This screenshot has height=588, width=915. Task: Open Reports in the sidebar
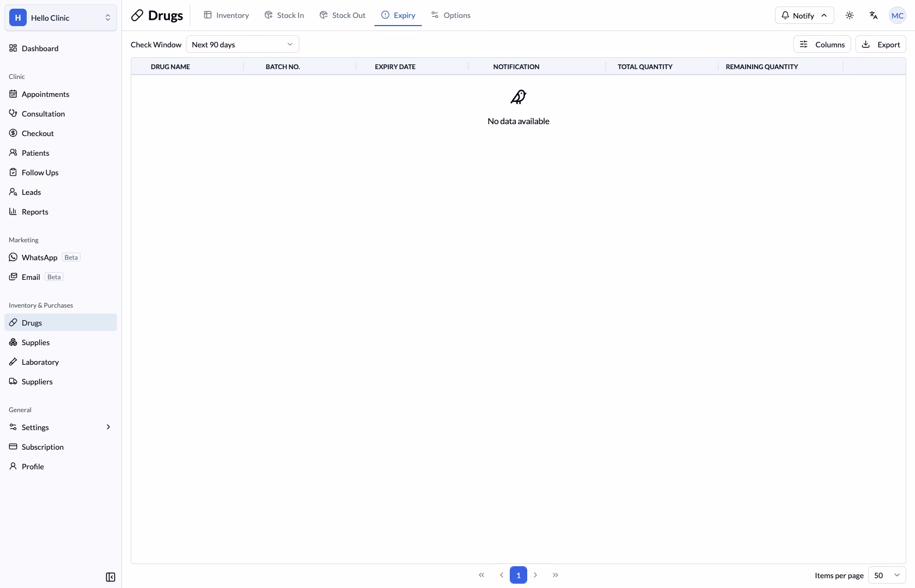click(x=60, y=212)
